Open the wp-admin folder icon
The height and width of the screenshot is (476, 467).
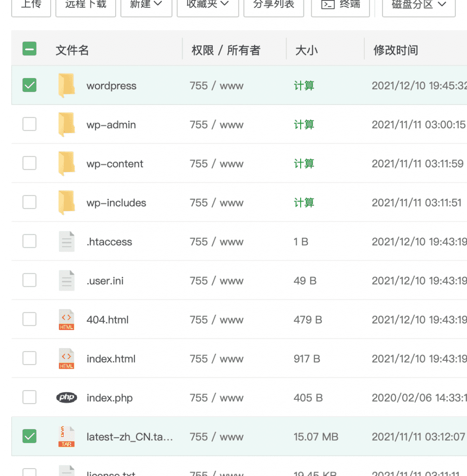pyautogui.click(x=66, y=125)
